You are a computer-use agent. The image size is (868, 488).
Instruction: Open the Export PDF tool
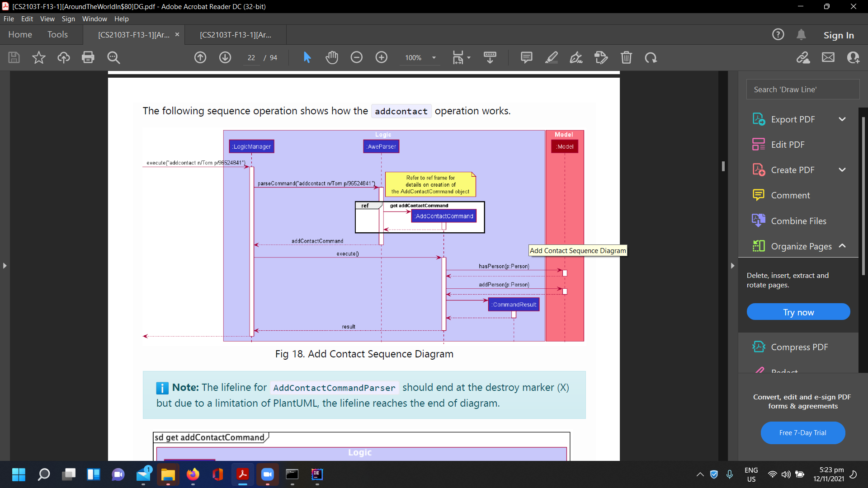(x=793, y=119)
